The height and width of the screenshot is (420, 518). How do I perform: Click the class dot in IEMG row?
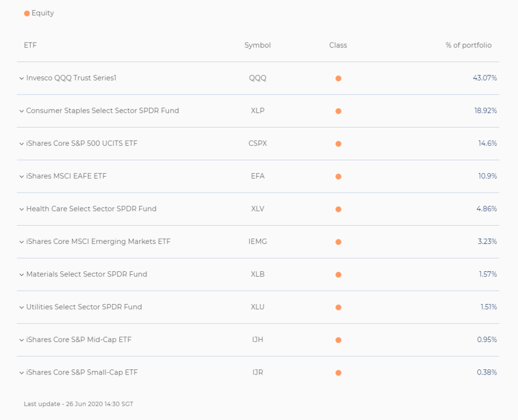coord(338,242)
